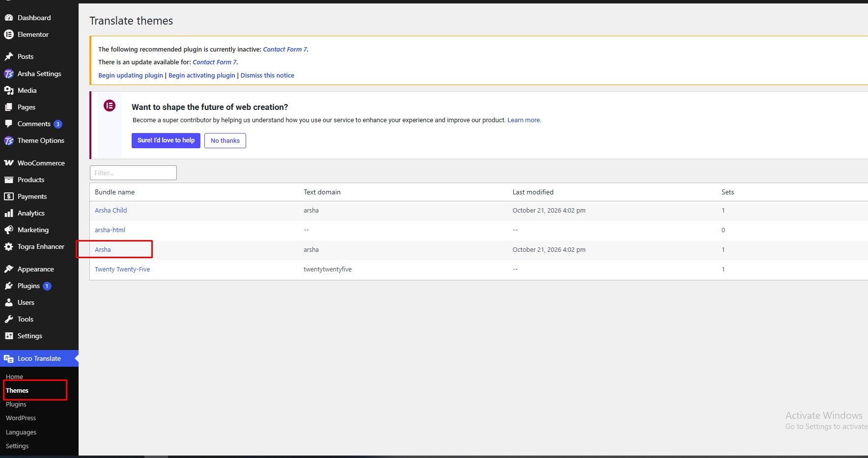The image size is (868, 458).
Task: Click the Arsha Settings icon
Action: point(8,74)
